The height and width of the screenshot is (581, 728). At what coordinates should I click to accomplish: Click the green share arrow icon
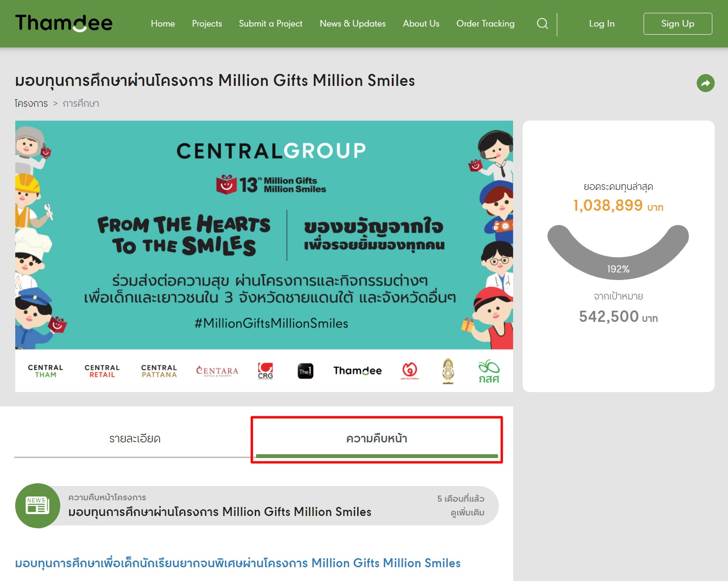tap(705, 84)
